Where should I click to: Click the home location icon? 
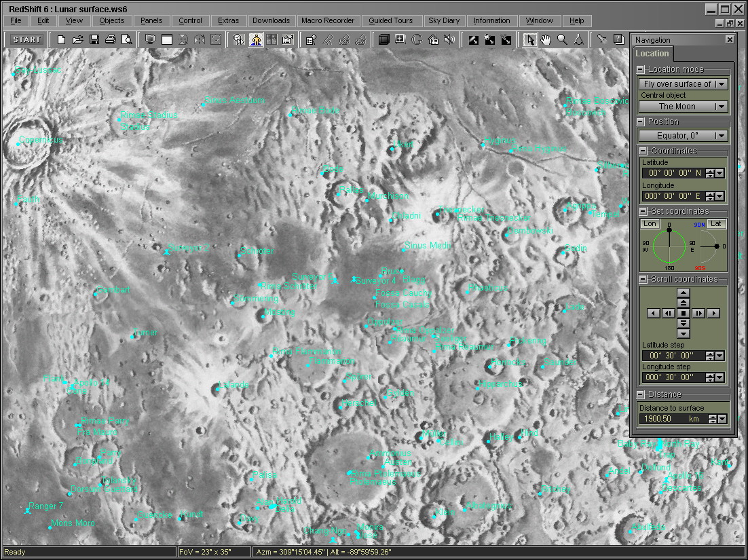(x=433, y=40)
